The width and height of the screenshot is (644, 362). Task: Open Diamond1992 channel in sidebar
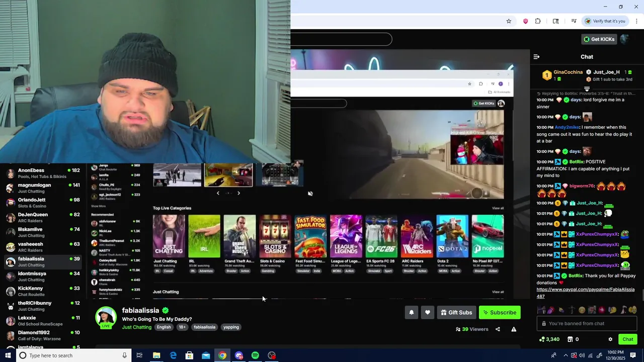42,335
